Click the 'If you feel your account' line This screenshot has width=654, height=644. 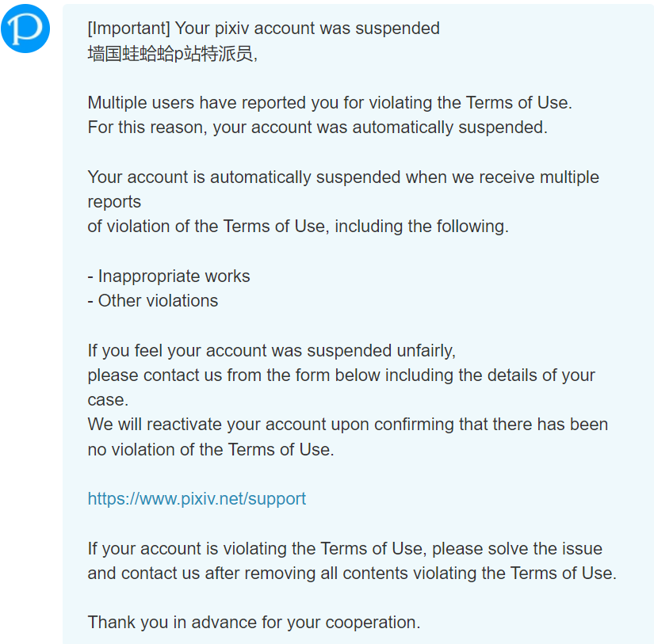point(272,351)
